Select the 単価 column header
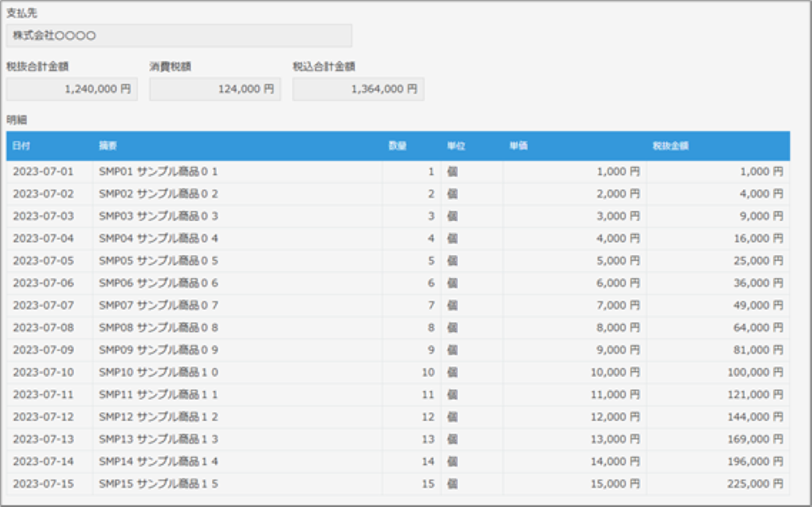 coord(519,146)
